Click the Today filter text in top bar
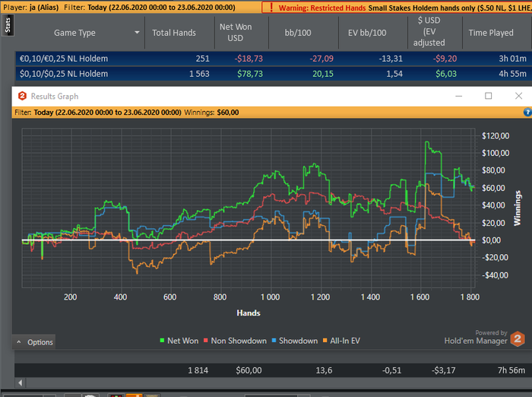 coord(161,7)
